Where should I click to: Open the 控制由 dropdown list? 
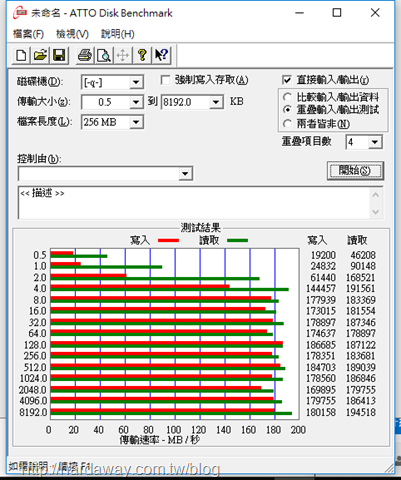point(185,174)
